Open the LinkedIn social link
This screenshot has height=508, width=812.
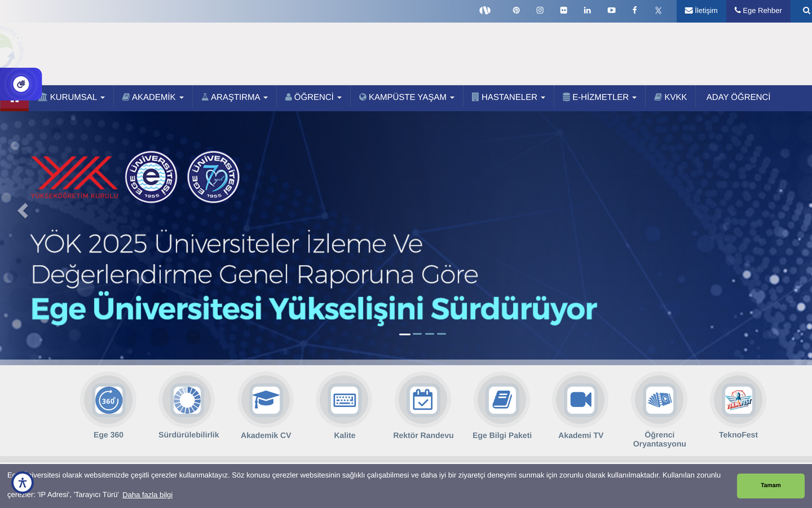[587, 10]
